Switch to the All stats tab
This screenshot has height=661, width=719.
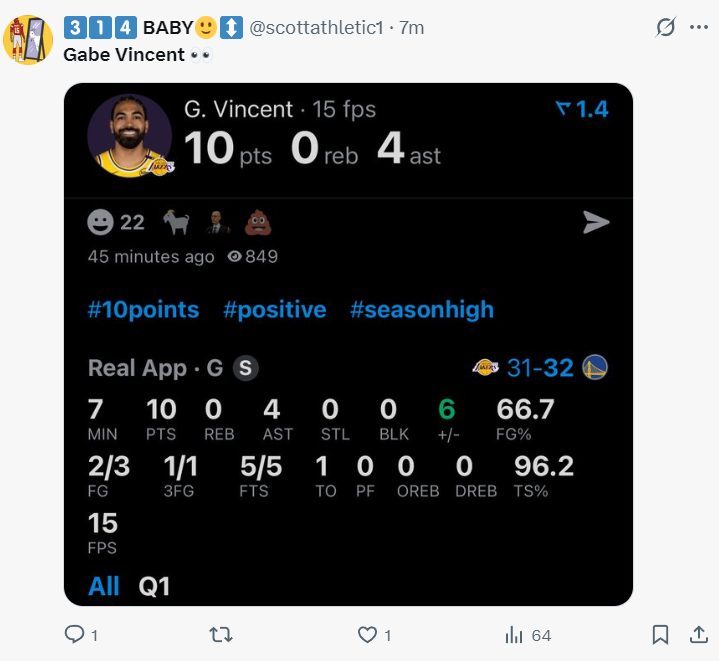(x=104, y=586)
